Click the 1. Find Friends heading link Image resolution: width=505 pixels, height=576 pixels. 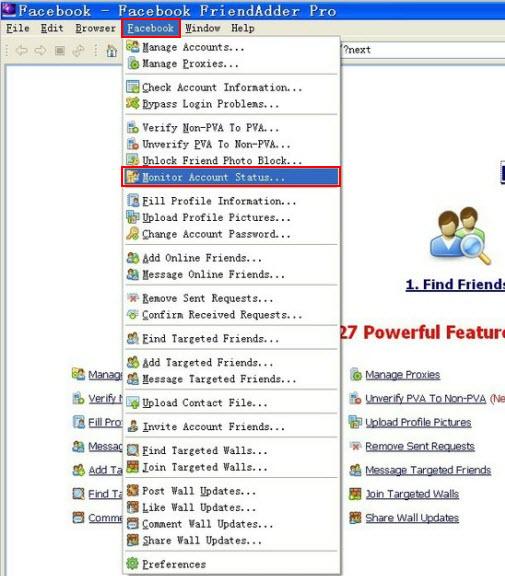coord(455,284)
